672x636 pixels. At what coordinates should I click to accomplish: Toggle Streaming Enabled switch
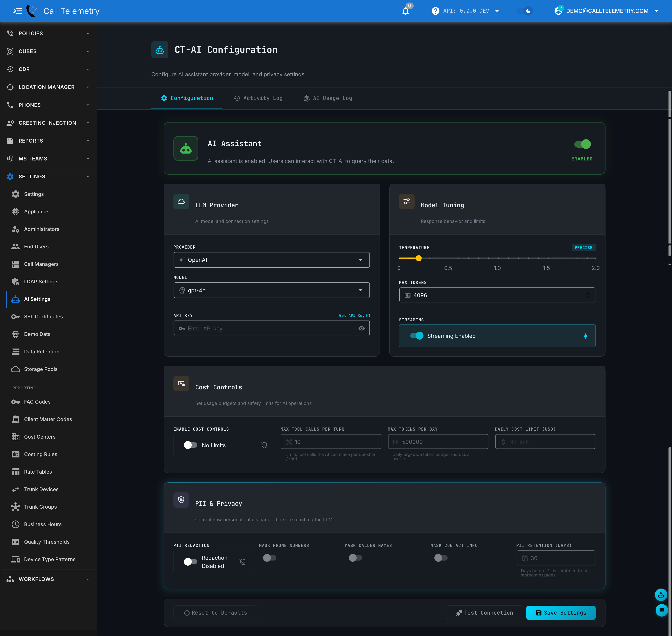(x=416, y=336)
